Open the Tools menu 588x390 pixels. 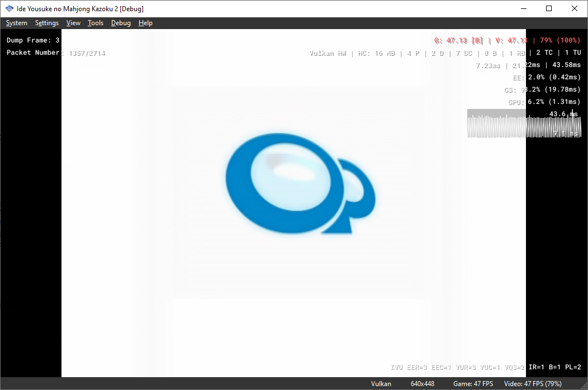click(x=95, y=23)
